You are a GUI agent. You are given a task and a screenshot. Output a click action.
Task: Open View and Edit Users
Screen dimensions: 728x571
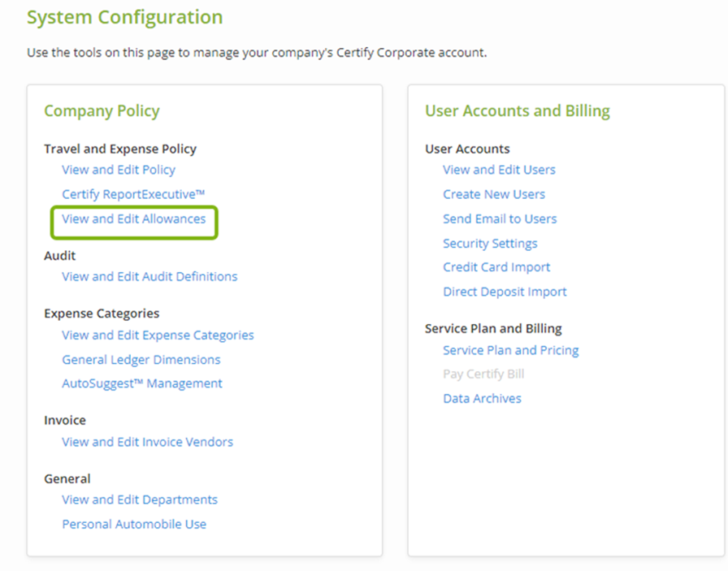tap(499, 170)
